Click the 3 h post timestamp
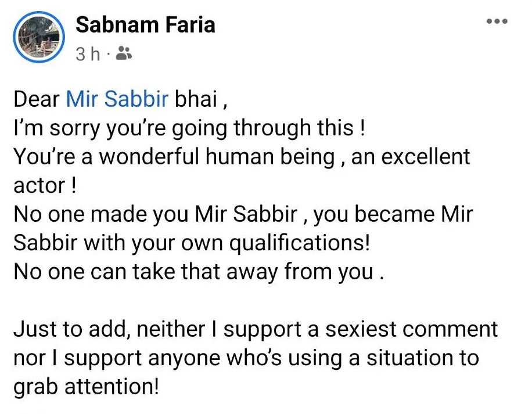 click(x=88, y=54)
